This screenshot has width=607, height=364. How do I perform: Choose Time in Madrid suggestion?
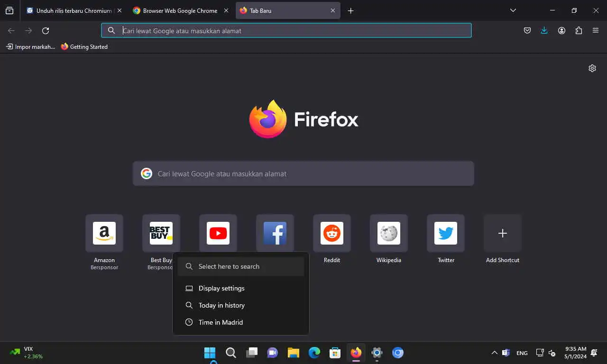(x=241, y=322)
